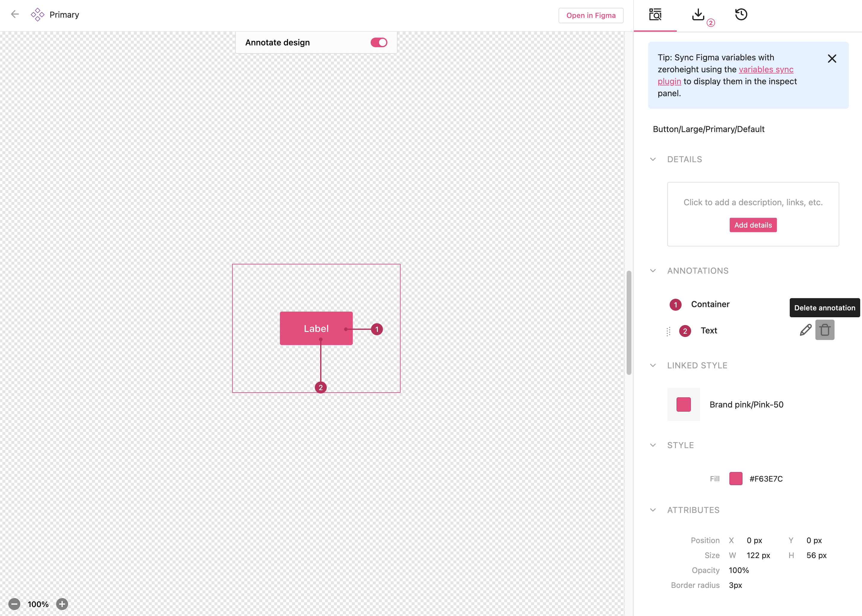The height and width of the screenshot is (616, 862).
Task: Collapse the ATTRIBUTES section
Action: 653,510
